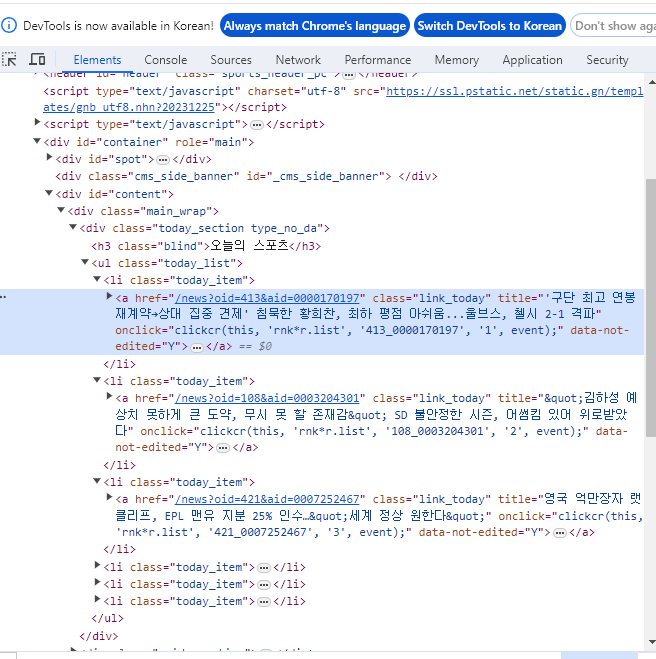656x659 pixels.
Task: Open the Memory tab
Action: 457,60
